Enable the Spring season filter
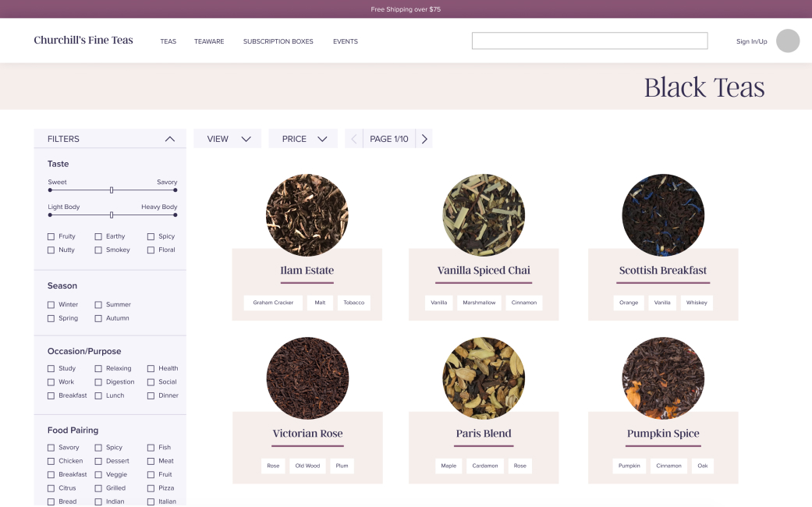This screenshot has width=812, height=507. pyautogui.click(x=51, y=318)
